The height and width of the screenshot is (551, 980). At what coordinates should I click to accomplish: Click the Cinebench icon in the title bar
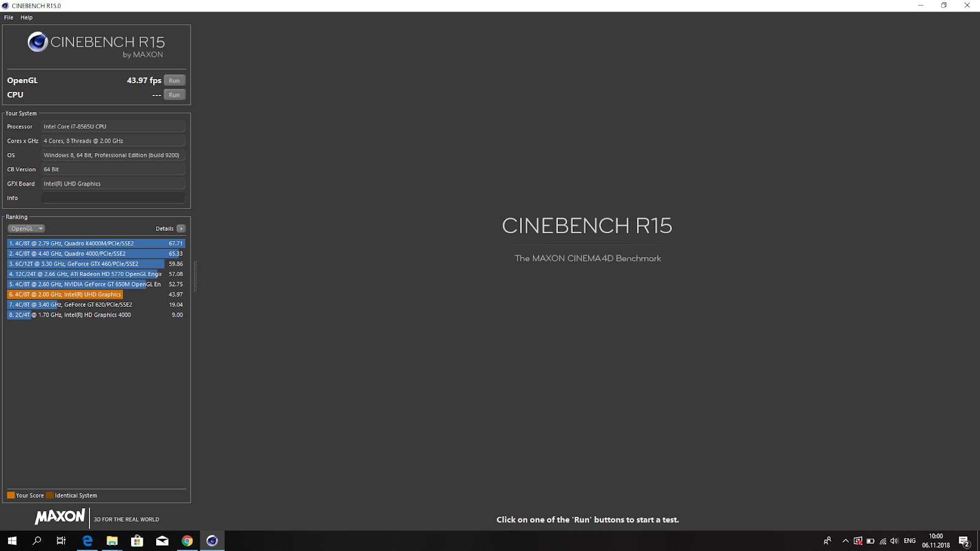point(6,6)
